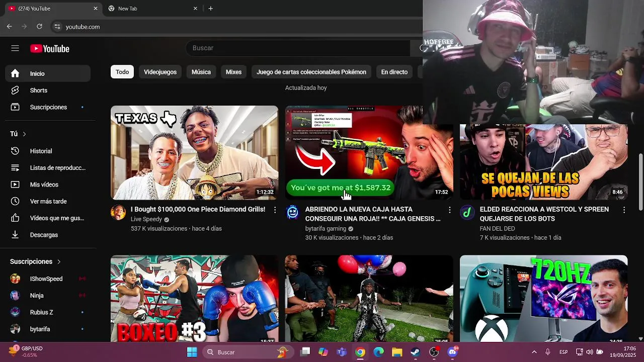This screenshot has height=362, width=644.
Task: Click the YouTube logo
Action: 49,49
